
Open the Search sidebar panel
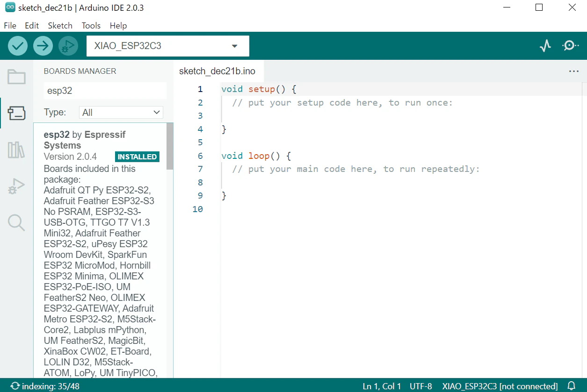point(16,222)
